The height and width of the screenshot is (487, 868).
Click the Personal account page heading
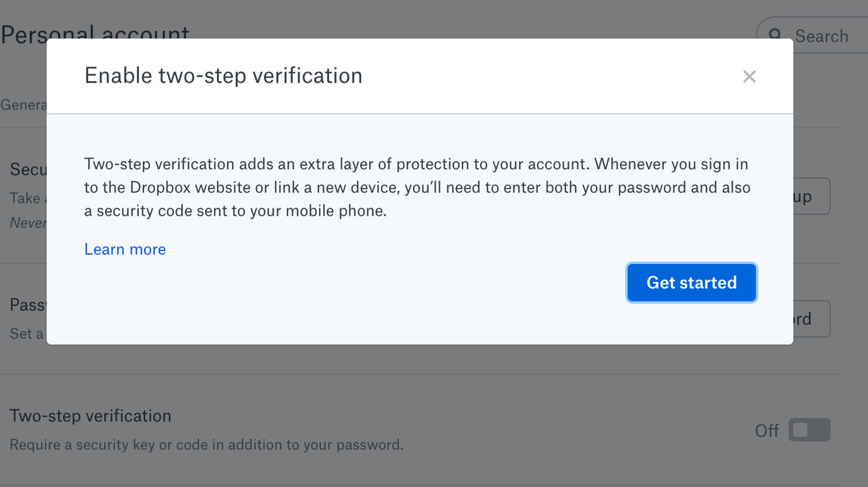95,34
